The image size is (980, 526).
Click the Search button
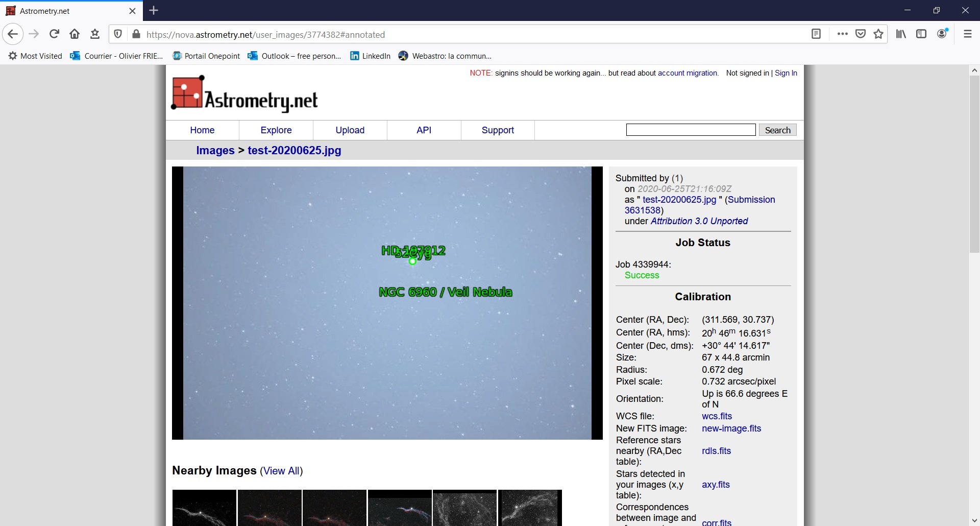(x=778, y=130)
